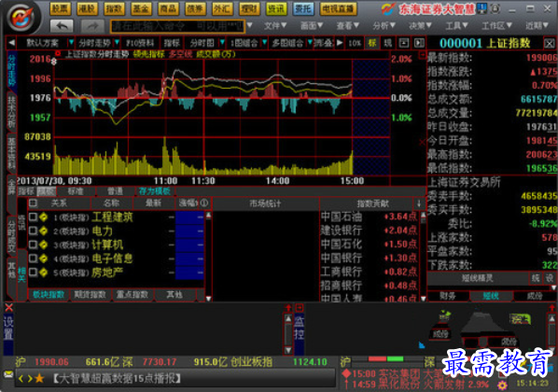Image resolution: width=558 pixels, height=392 pixels.
Task: Expand the 分时图 dropdown arrow
Action: [x=222, y=43]
